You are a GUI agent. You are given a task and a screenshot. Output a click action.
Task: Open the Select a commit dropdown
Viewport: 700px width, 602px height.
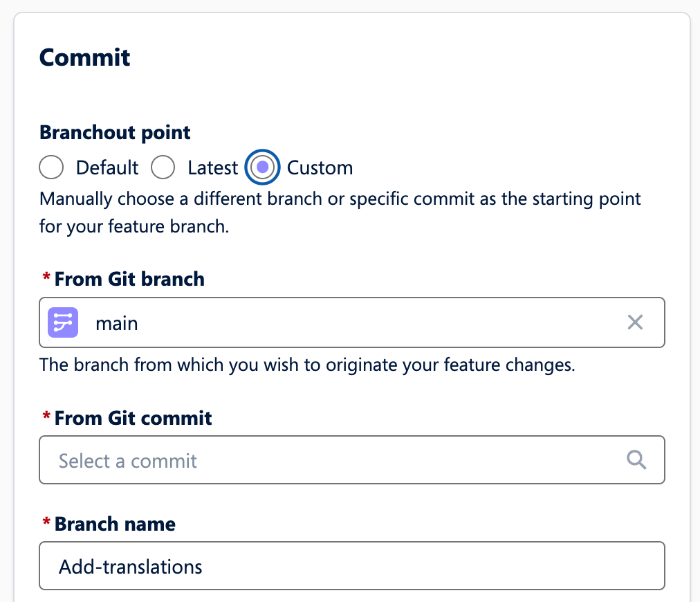[x=339, y=460]
